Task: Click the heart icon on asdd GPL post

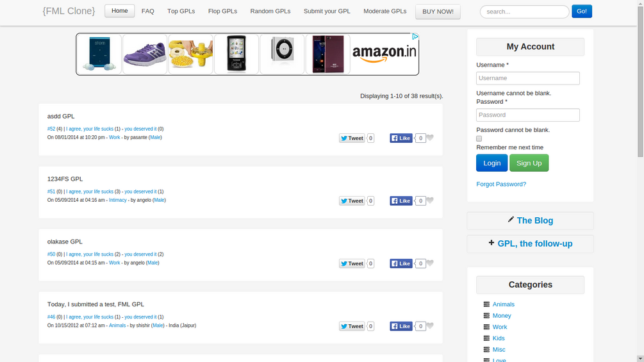Action: [x=430, y=138]
